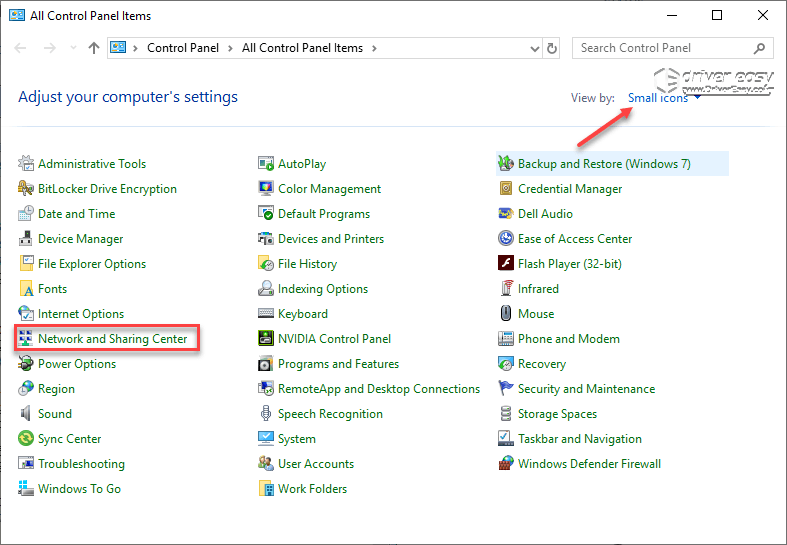Expand the chevron before Control Panel breadcrumb
787x545 pixels.
(135, 48)
